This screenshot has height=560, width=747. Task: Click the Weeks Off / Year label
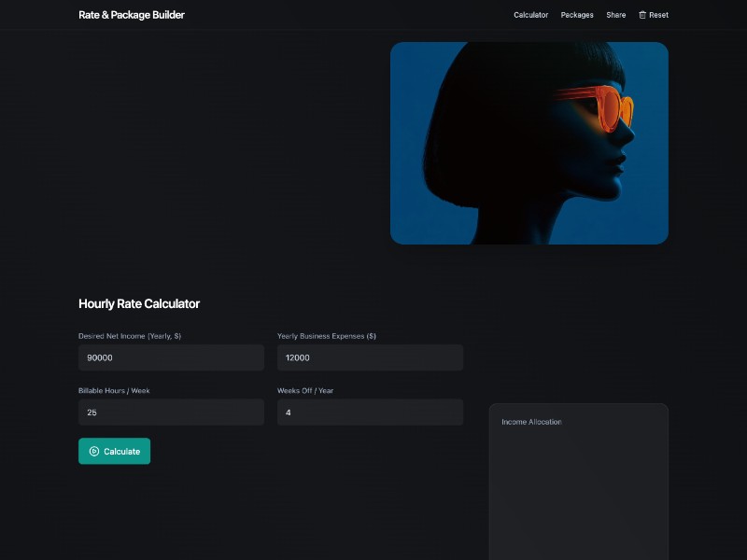(x=305, y=391)
